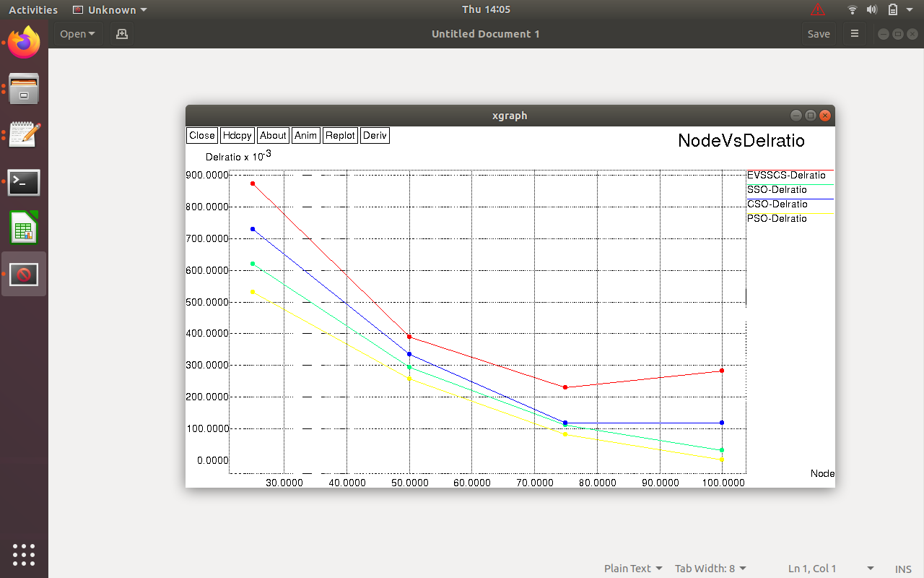Open the gedit hamburger menu
Image resolution: width=924 pixels, height=578 pixels.
[855, 34]
